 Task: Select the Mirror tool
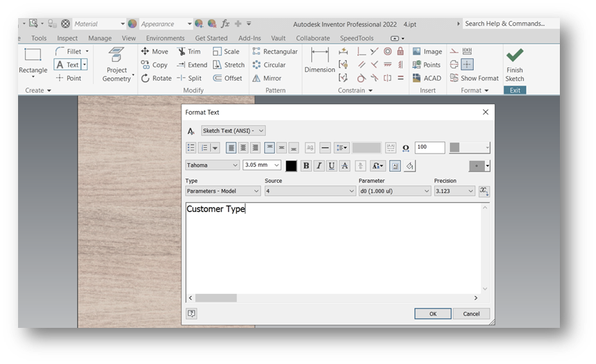[267, 78]
